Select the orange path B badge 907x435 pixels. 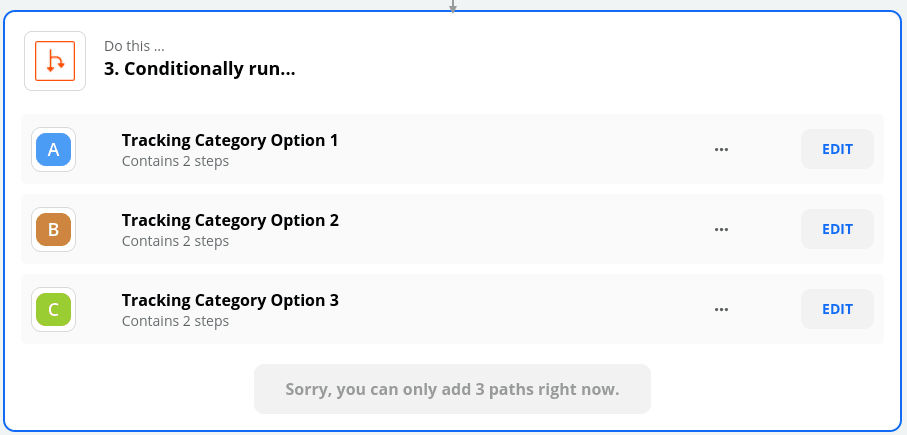(x=53, y=230)
